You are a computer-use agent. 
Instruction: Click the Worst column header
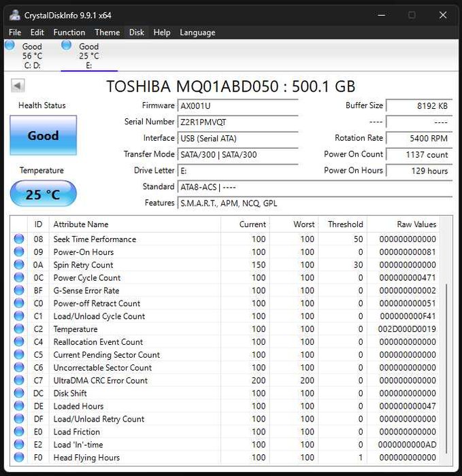294,224
